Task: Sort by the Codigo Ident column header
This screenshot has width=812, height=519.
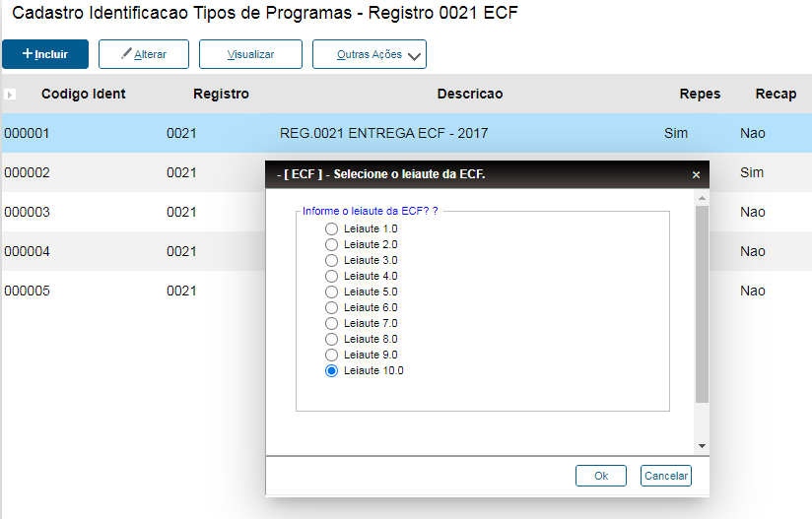Action: point(84,95)
